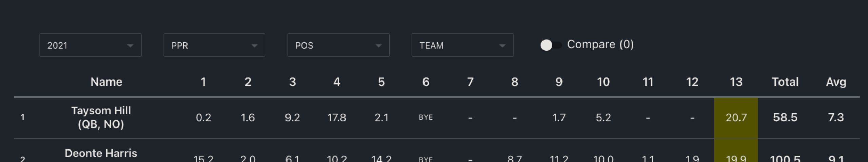Image resolution: width=868 pixels, height=162 pixels.
Task: Click the week 10 column header
Action: click(603, 82)
